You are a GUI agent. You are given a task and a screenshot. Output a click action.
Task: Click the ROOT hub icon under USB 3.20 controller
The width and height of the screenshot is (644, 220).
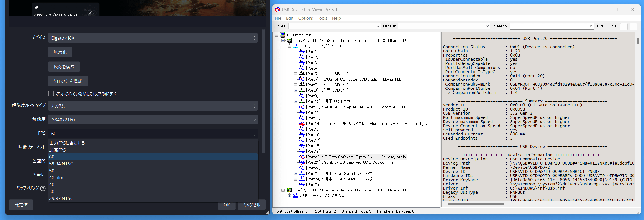tap(296, 46)
